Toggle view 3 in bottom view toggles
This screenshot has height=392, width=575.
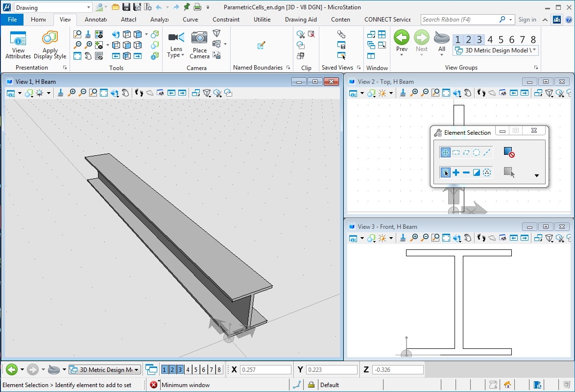click(x=180, y=369)
